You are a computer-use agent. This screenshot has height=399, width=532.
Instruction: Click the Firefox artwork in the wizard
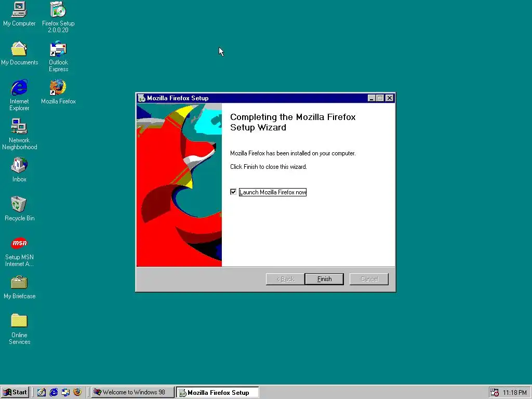179,185
